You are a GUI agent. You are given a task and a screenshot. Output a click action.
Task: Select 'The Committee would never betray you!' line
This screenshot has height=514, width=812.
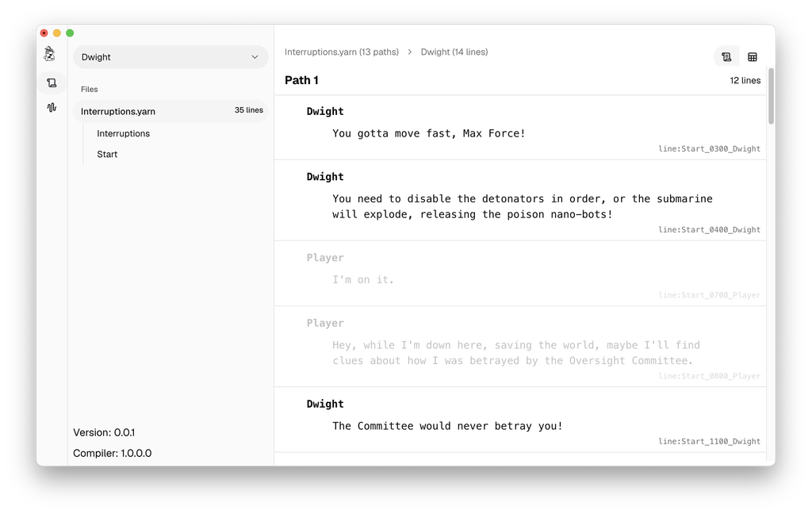[447, 426]
